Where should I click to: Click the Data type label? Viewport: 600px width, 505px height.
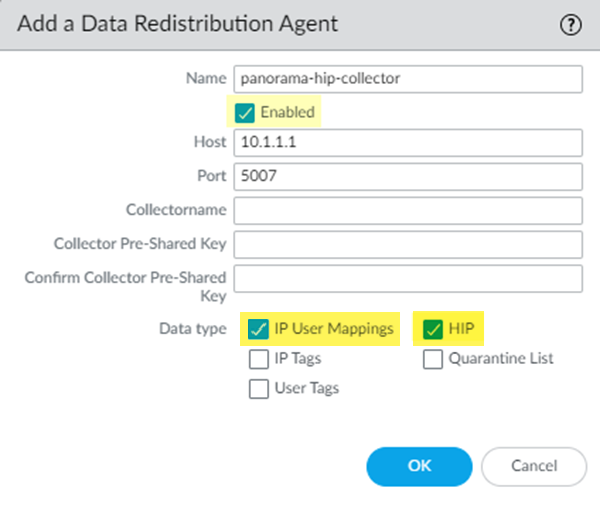(192, 328)
